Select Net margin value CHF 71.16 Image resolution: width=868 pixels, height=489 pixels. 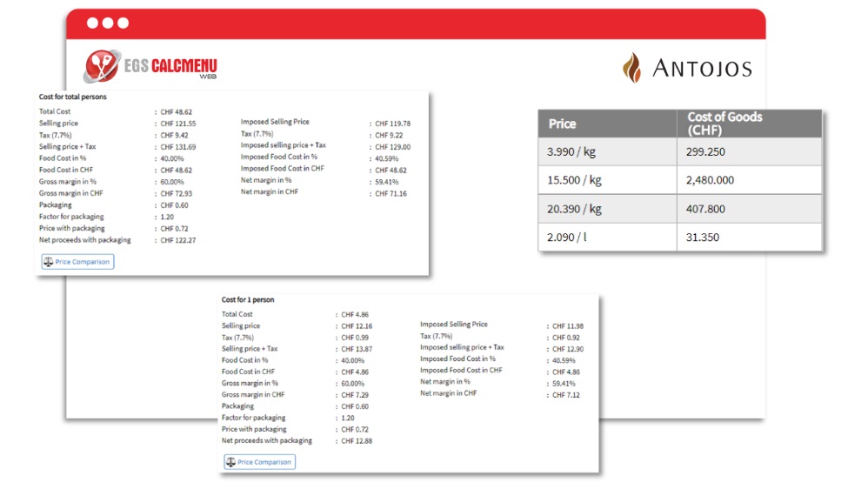[391, 194]
